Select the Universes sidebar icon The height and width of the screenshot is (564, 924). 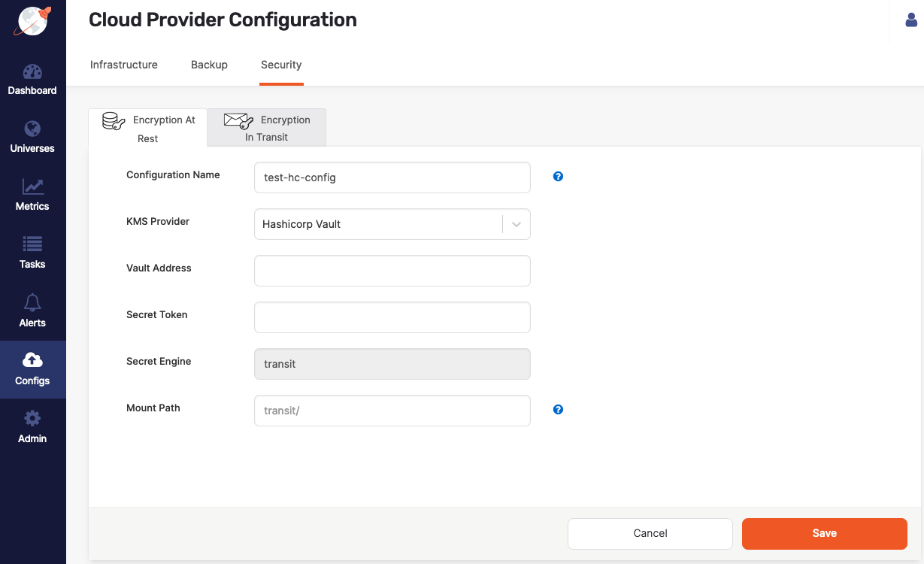tap(32, 137)
